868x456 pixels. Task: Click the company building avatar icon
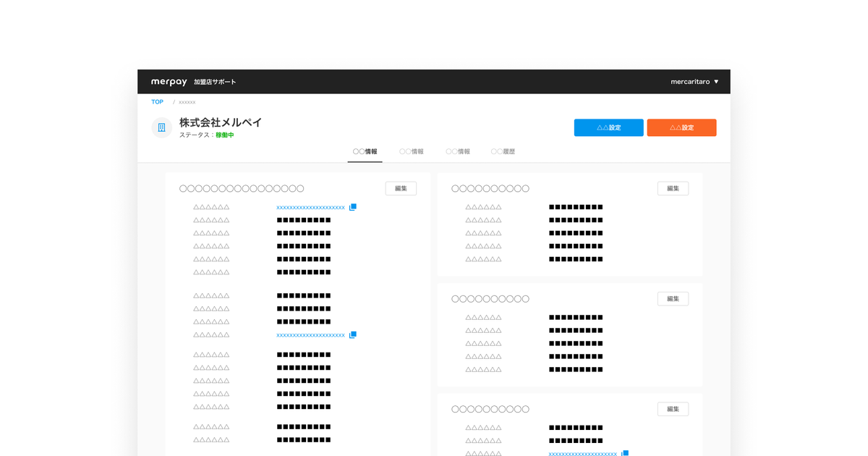[x=161, y=127]
